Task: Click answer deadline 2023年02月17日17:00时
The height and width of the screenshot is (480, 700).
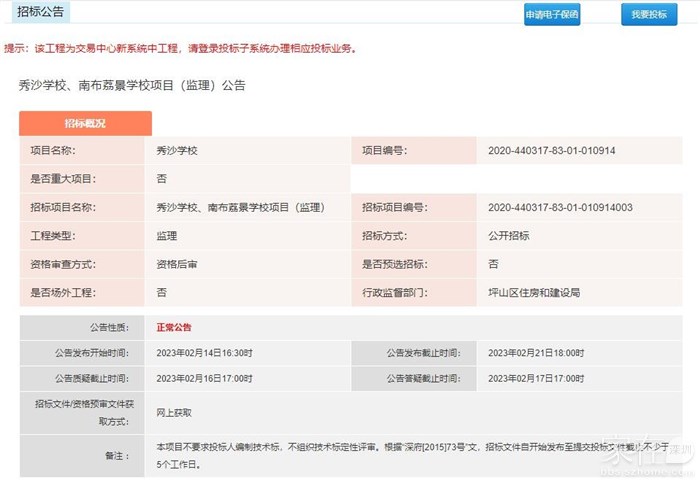Action: click(x=535, y=379)
